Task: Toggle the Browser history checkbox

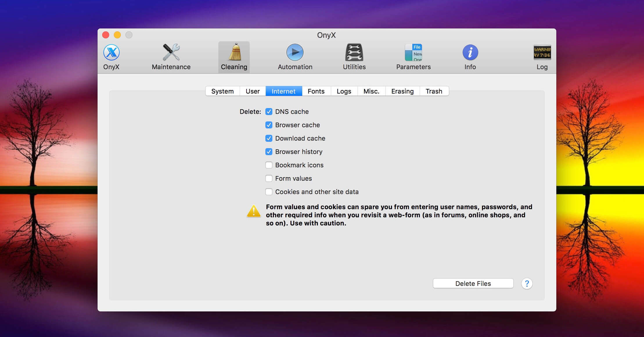Action: pyautogui.click(x=269, y=152)
